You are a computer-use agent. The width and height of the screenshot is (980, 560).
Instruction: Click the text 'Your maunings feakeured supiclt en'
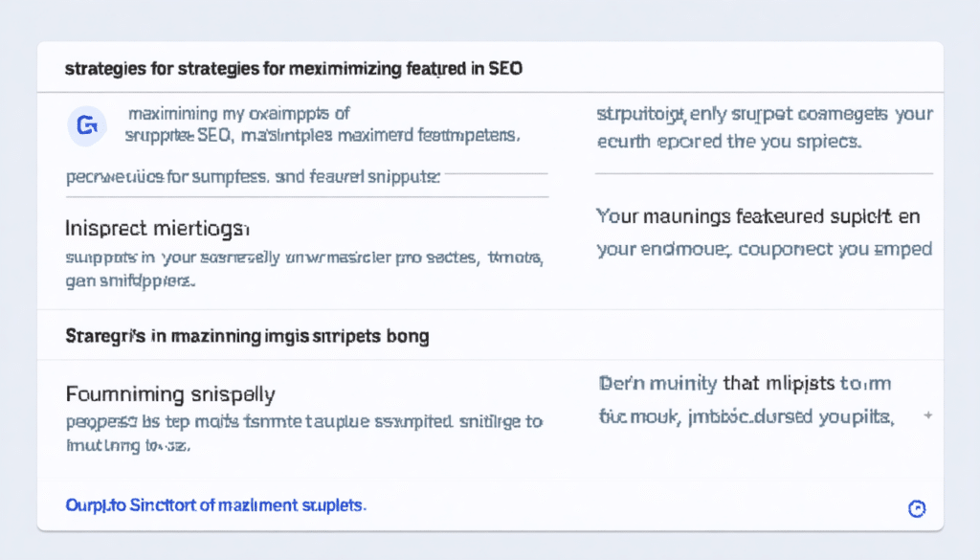(x=758, y=217)
